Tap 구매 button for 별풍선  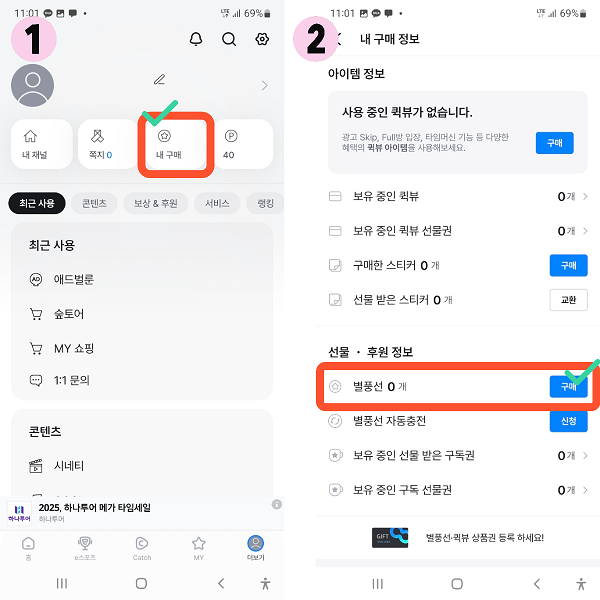[568, 386]
